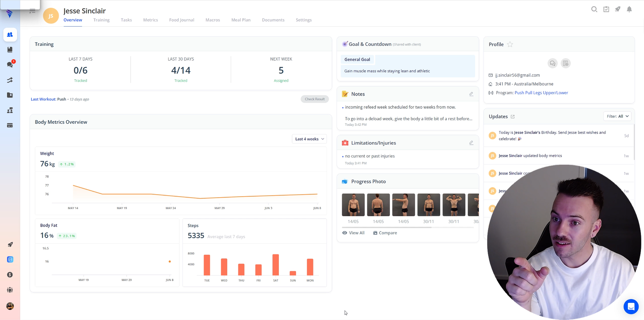
Task: Open the Clients icon in sidebar
Action: point(10,35)
